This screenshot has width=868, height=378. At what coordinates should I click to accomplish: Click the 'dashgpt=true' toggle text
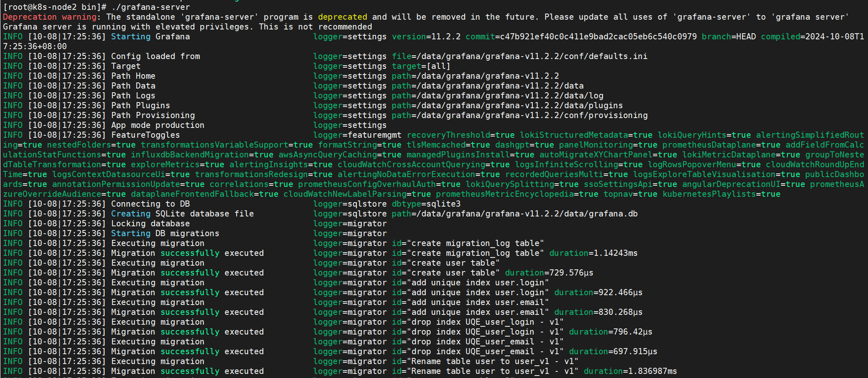pos(525,145)
